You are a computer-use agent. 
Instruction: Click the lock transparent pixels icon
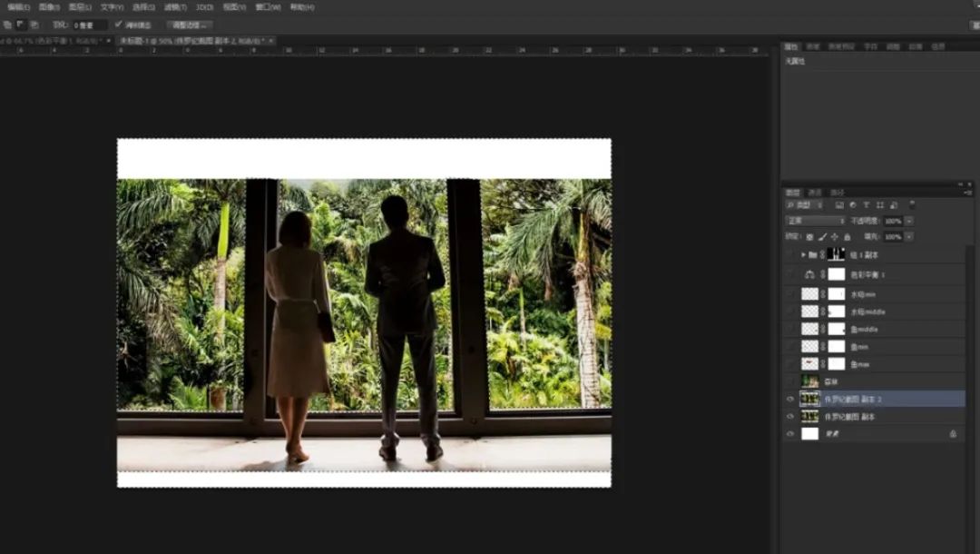(810, 237)
